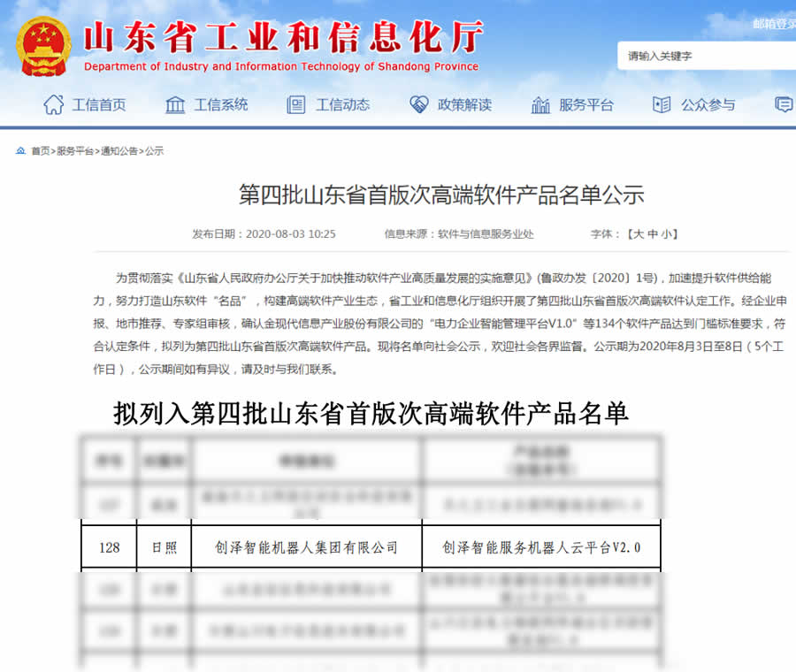This screenshot has height=672, width=796.
Task: Click the national emblem logo
Action: [x=43, y=46]
